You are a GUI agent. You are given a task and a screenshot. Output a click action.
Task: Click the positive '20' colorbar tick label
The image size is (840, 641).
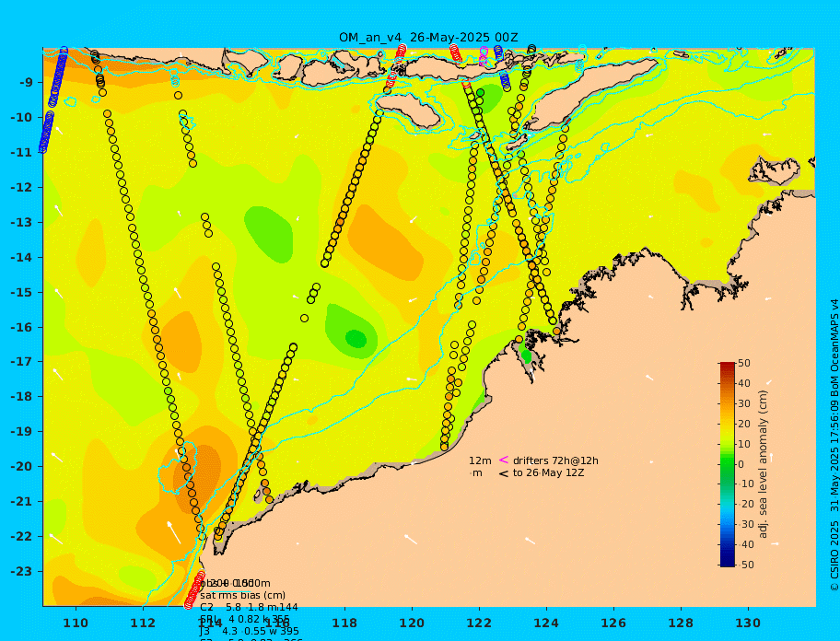744,424
